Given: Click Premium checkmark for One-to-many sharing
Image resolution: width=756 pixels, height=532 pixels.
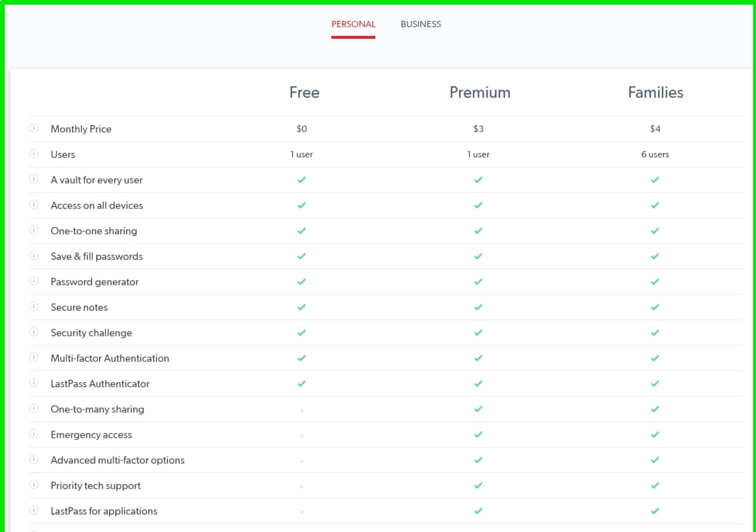Looking at the screenshot, I should coord(478,409).
